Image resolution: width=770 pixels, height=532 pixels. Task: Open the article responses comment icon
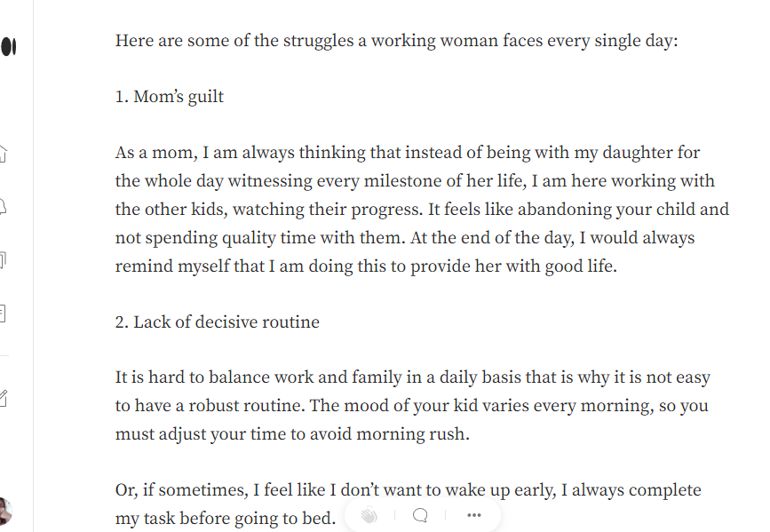(421, 515)
